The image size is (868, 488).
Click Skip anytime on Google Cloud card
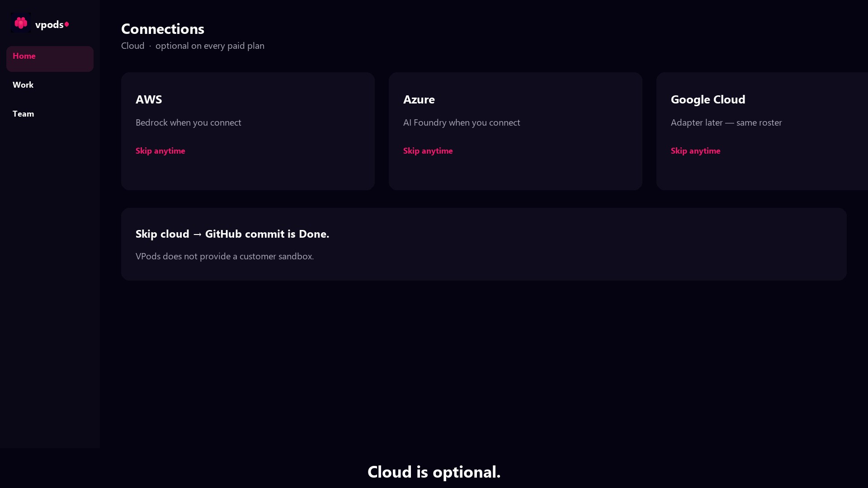(696, 151)
